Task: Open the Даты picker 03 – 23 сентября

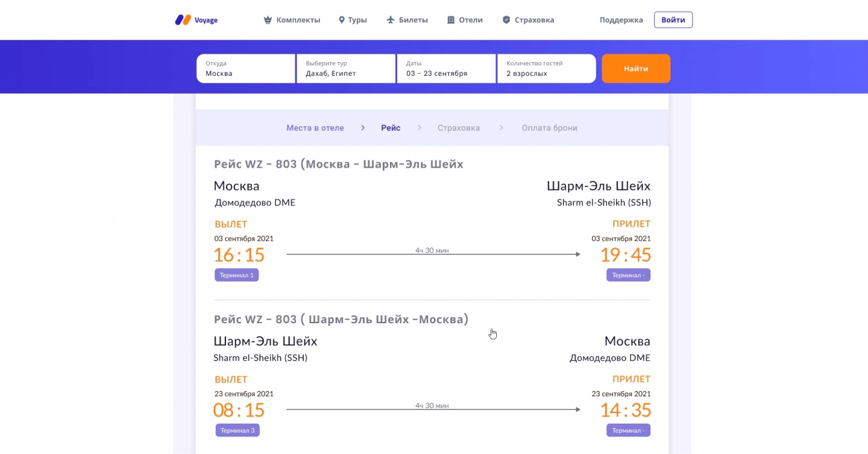Action: pyautogui.click(x=446, y=69)
